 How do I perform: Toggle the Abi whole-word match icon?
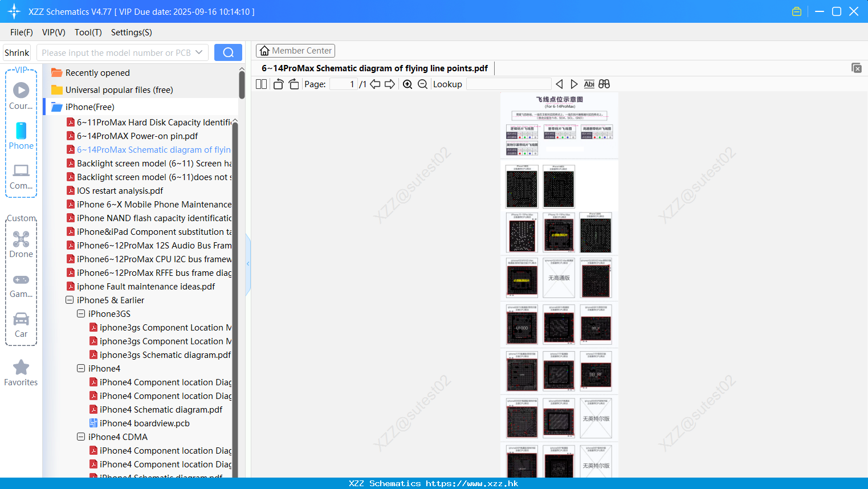click(589, 84)
